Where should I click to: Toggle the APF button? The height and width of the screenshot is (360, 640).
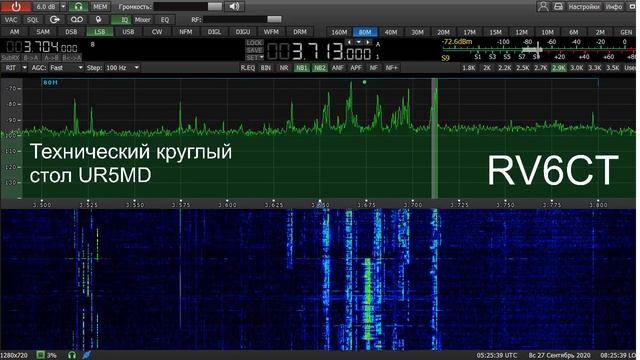pyautogui.click(x=356, y=68)
